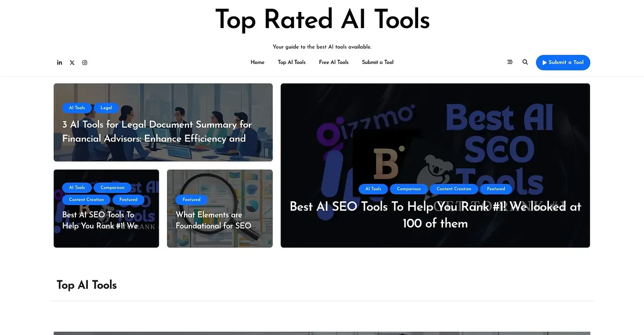Screen dimensions: 644x335
Task: Select Submit a Tool nav link
Action: click(378, 62)
